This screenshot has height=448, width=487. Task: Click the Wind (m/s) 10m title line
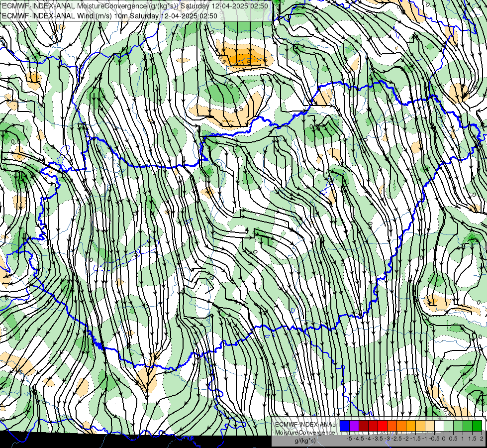click(x=109, y=16)
